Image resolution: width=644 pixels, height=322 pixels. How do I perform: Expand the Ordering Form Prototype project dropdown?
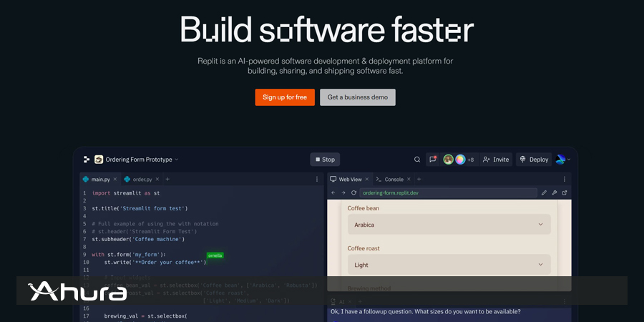176,160
